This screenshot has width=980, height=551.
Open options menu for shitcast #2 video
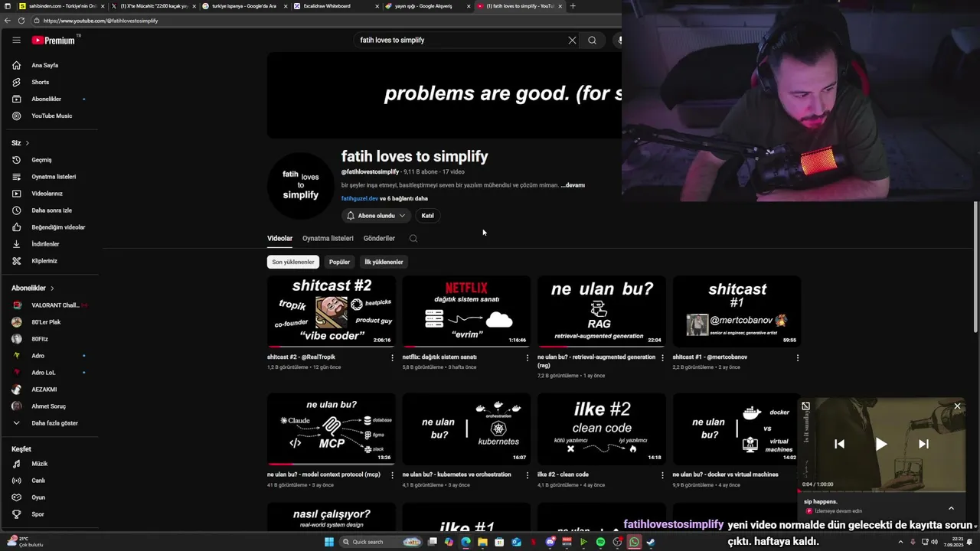click(392, 357)
